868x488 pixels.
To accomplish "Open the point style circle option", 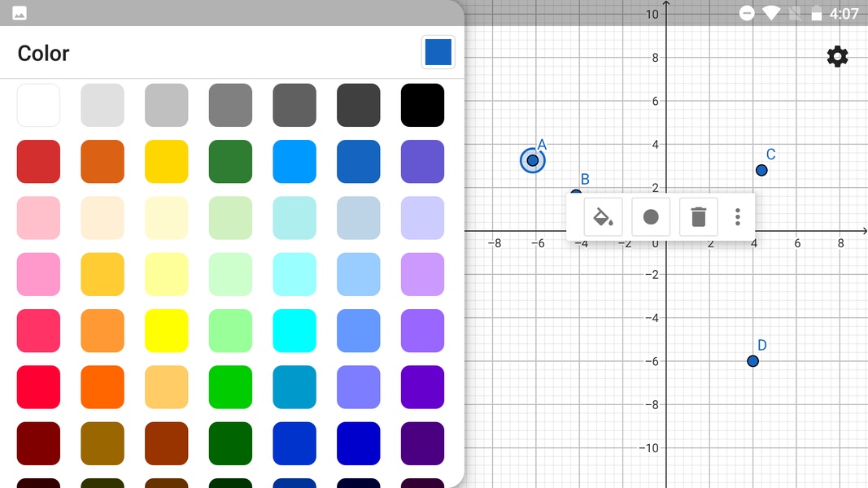I will click(x=651, y=217).
